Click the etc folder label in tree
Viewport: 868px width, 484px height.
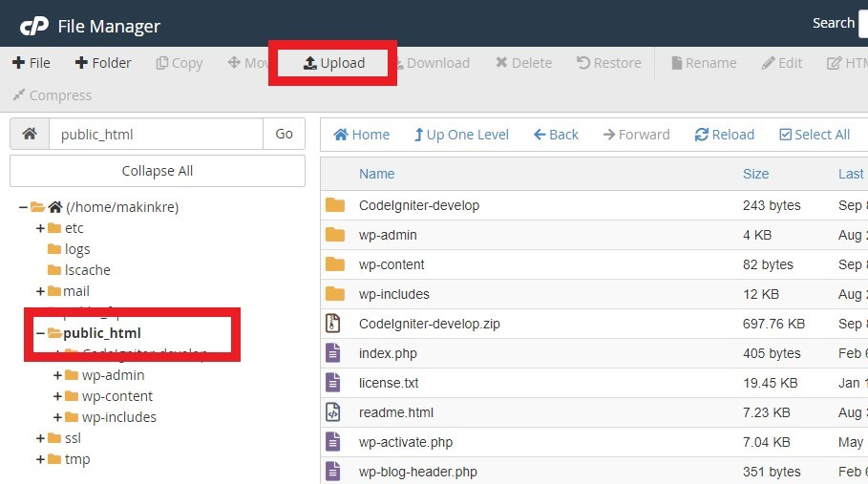point(74,228)
